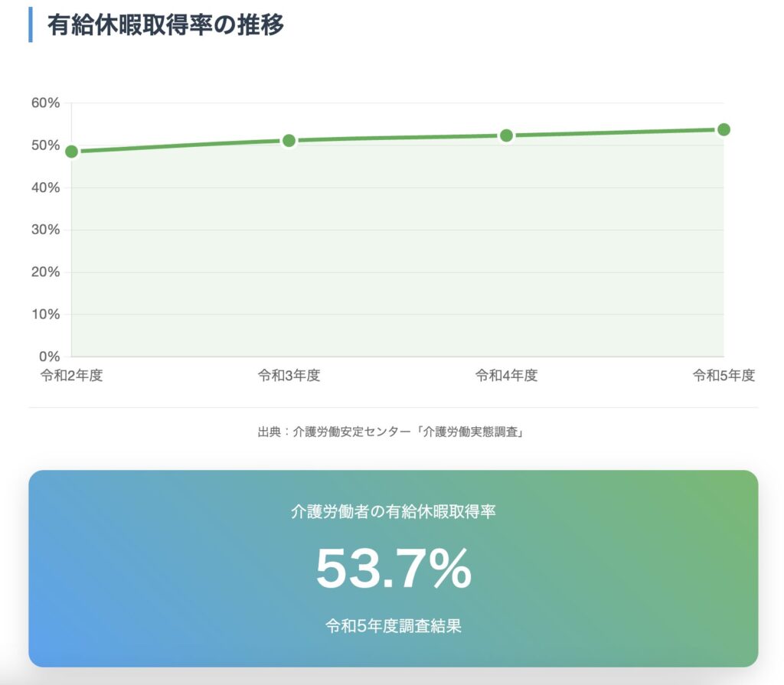The width and height of the screenshot is (784, 685).
Task: Click the 有給休暇取得率の推移 heading
Action: [x=165, y=25]
